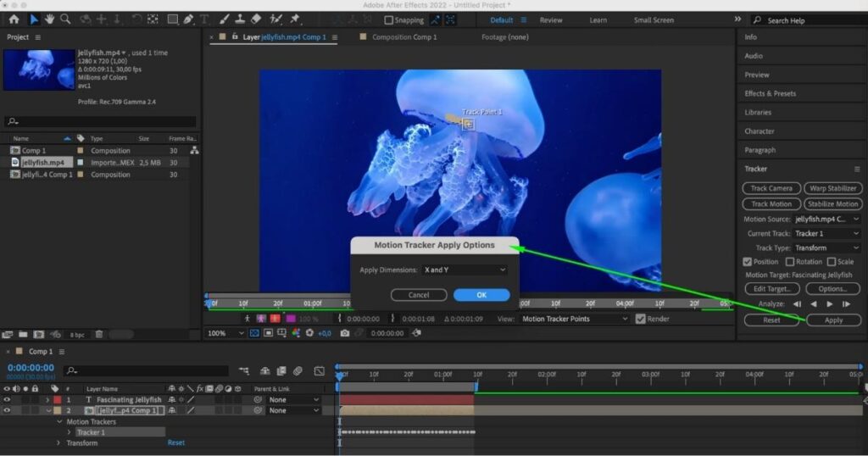Switch to the Composition Comp 1 tab
Viewport: 868px width, 456px height.
coord(403,37)
